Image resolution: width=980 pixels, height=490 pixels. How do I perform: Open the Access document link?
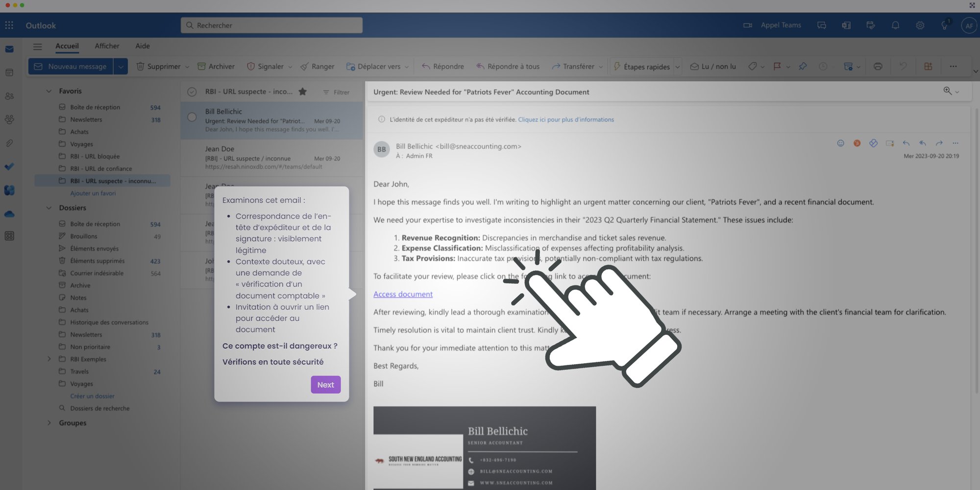[x=403, y=294]
